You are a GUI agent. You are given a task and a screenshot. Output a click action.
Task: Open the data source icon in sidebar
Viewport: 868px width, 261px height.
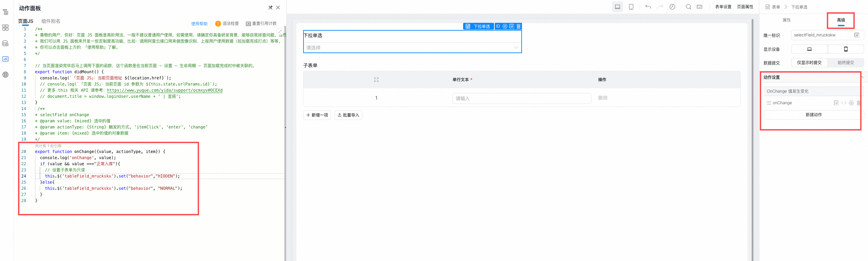tap(5, 43)
